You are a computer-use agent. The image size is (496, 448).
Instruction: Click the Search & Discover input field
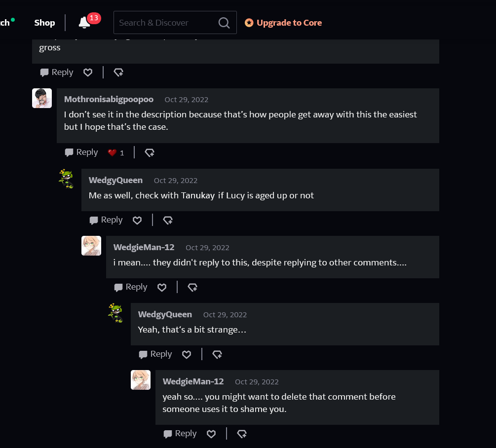tap(165, 23)
